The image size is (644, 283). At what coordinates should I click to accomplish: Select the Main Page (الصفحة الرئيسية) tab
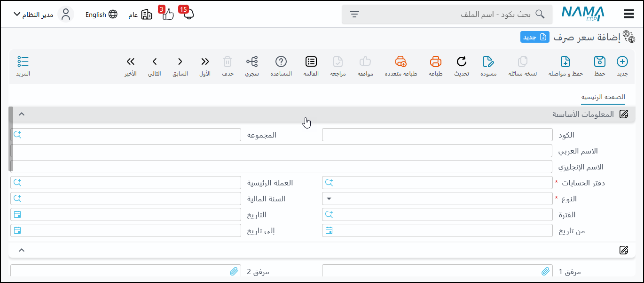coord(603,97)
